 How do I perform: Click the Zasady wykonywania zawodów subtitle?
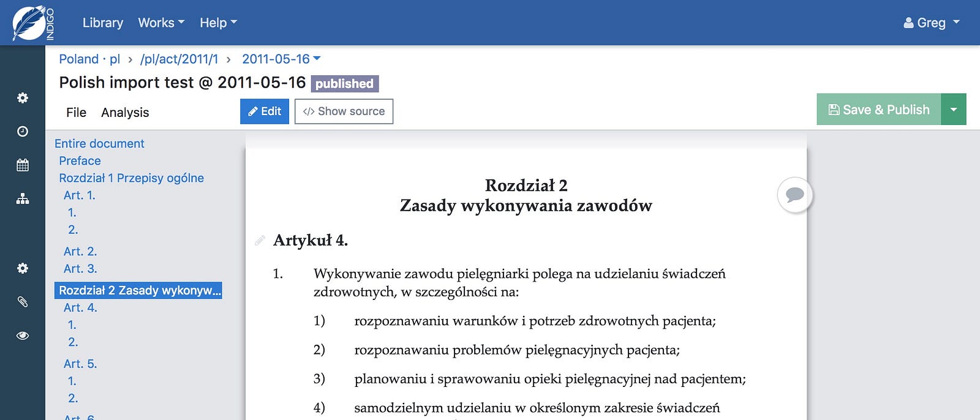526,205
